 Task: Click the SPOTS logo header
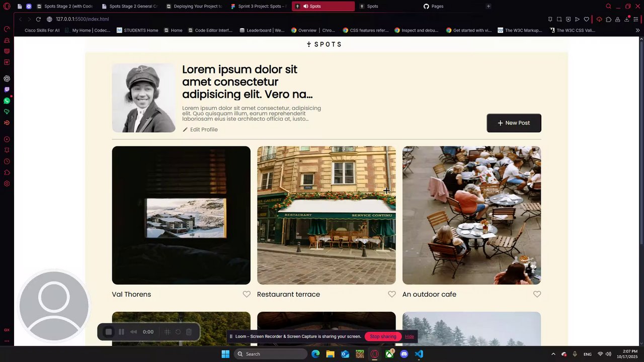(x=324, y=44)
